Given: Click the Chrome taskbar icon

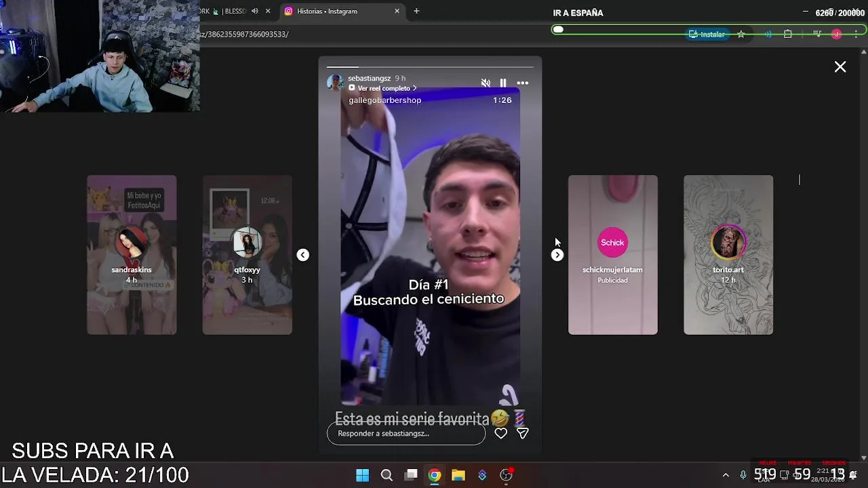Looking at the screenshot, I should point(435,475).
